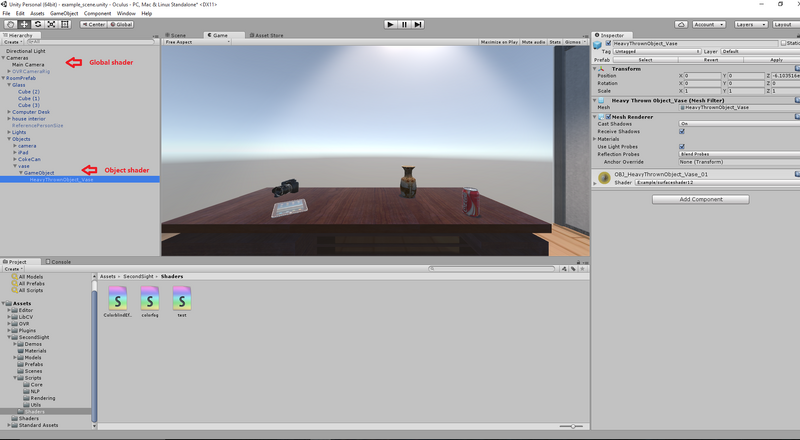Expand the Materials property
Viewport: 800px width, 440px height.
click(x=595, y=139)
